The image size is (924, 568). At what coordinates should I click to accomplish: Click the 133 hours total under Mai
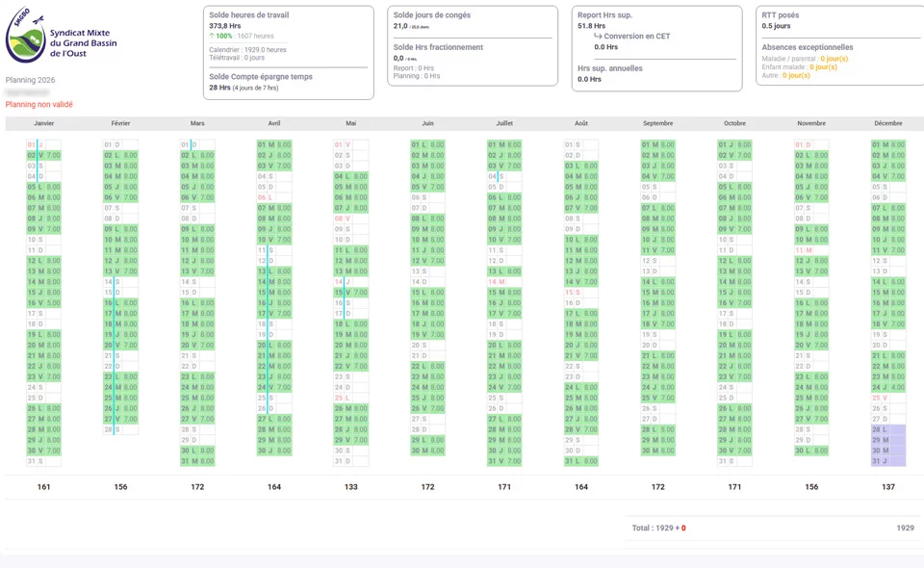[350, 487]
